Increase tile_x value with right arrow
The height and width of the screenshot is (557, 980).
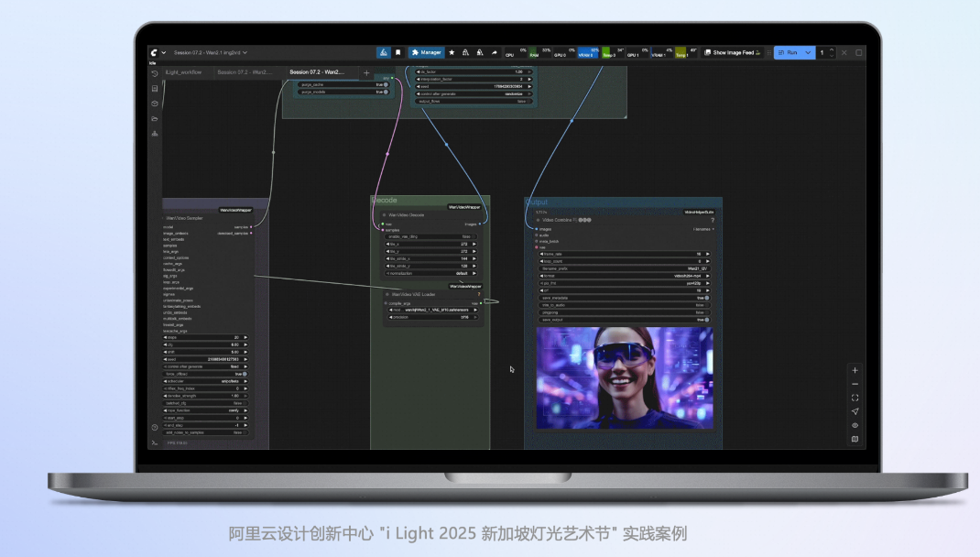point(474,244)
